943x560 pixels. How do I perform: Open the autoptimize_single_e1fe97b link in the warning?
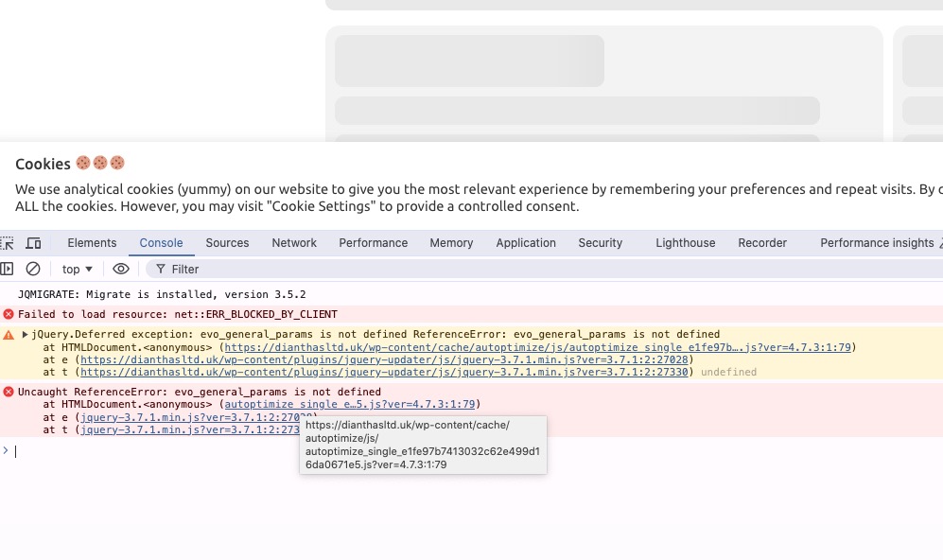(x=537, y=347)
